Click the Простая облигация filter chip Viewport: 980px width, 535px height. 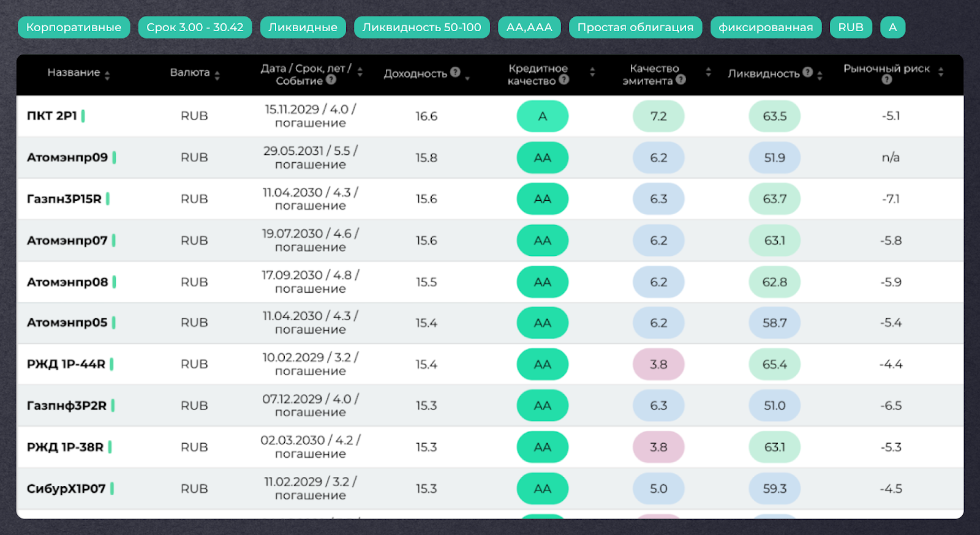click(x=636, y=28)
